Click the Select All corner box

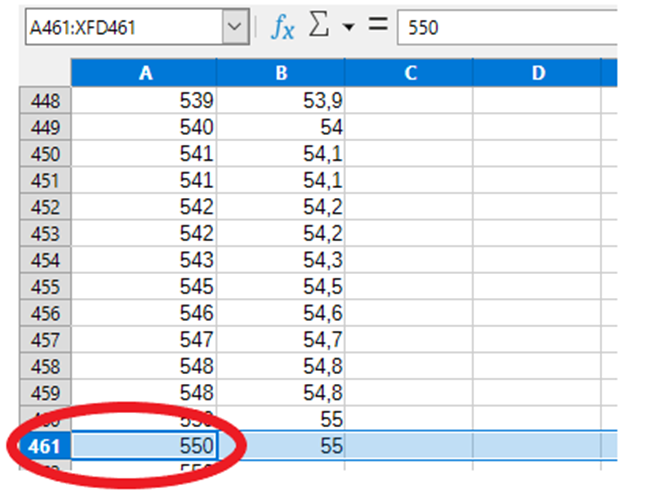coord(45,73)
